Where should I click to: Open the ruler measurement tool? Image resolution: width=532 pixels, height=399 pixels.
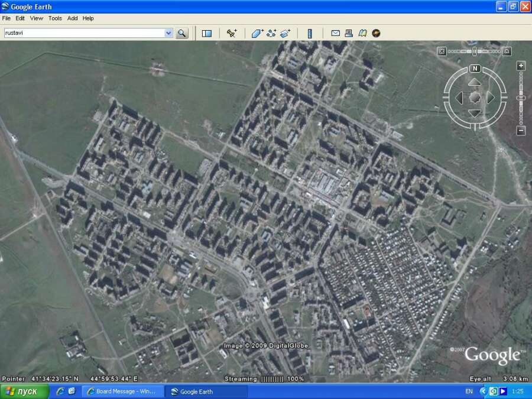click(309, 33)
